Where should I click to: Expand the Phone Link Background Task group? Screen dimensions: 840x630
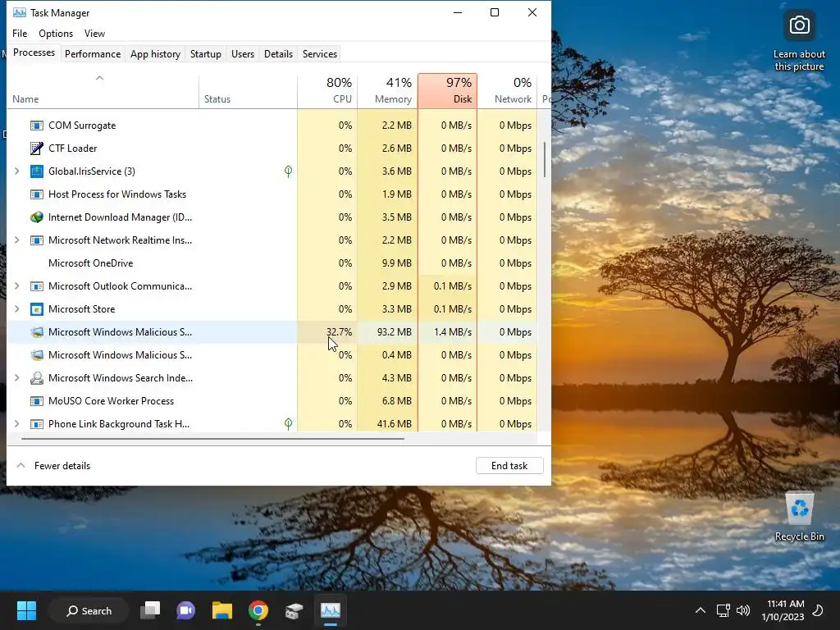[x=17, y=424]
